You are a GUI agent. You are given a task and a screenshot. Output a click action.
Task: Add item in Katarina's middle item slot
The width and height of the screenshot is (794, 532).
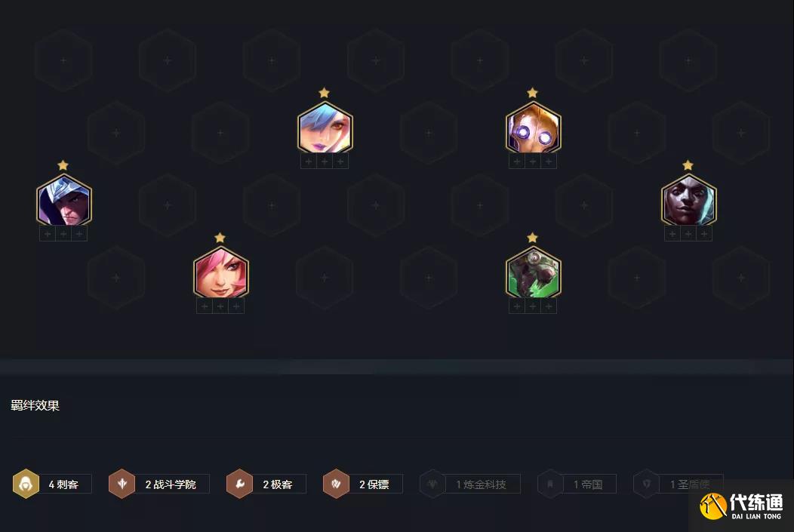220,306
